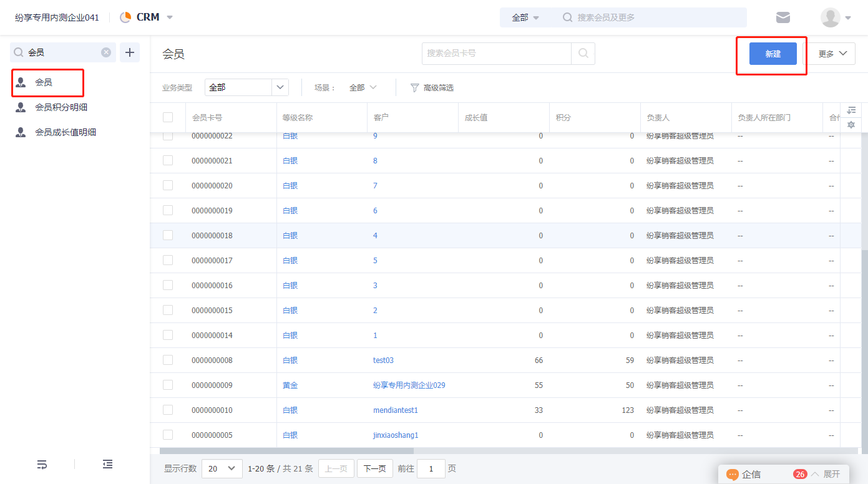Open customer link test03
Screen dimensions: 868x484
(383, 361)
